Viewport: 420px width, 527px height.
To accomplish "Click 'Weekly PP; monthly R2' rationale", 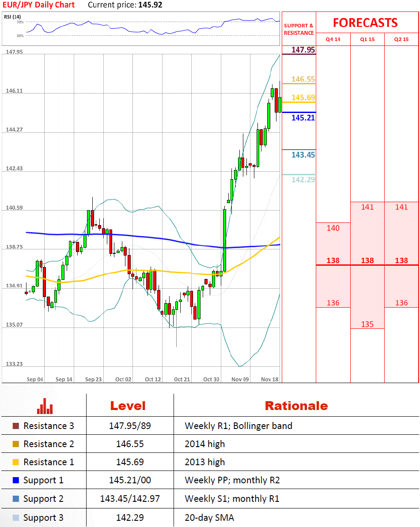I will tap(232, 481).
